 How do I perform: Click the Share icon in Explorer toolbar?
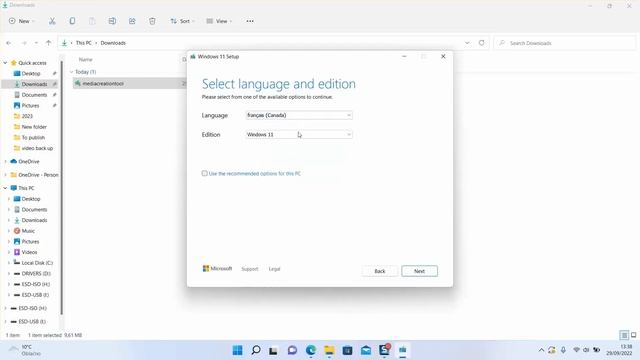click(132, 21)
